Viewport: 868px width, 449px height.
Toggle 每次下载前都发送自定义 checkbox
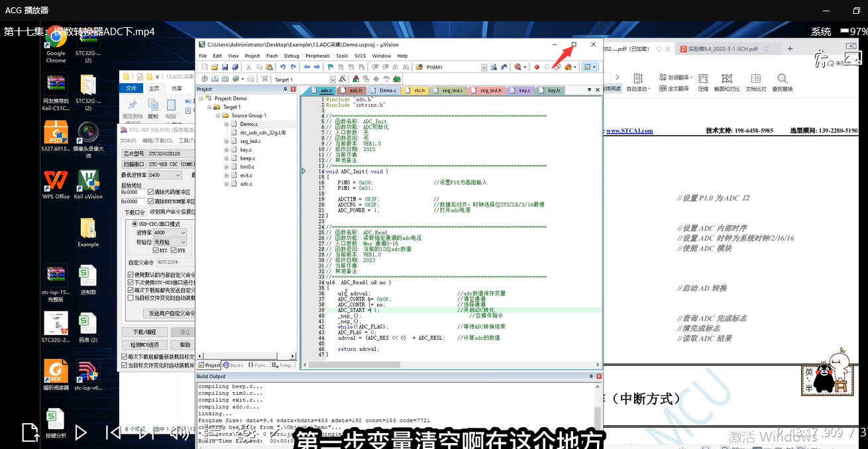(131, 290)
